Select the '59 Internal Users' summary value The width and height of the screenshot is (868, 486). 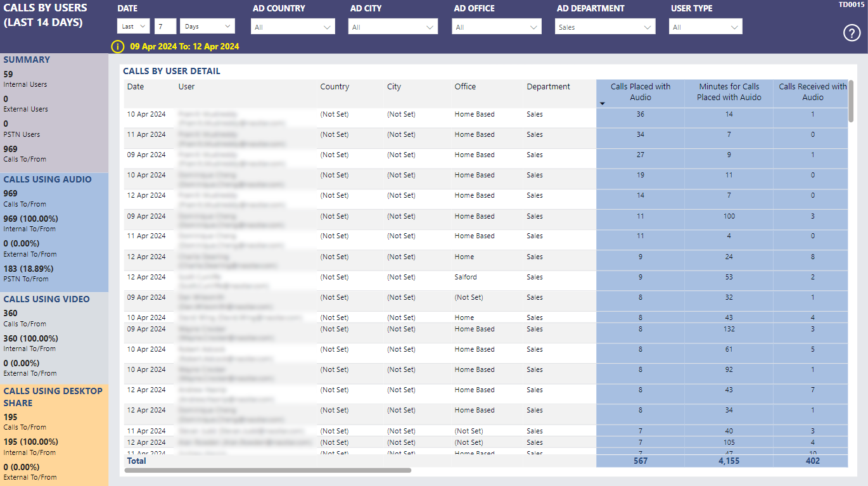8,74
